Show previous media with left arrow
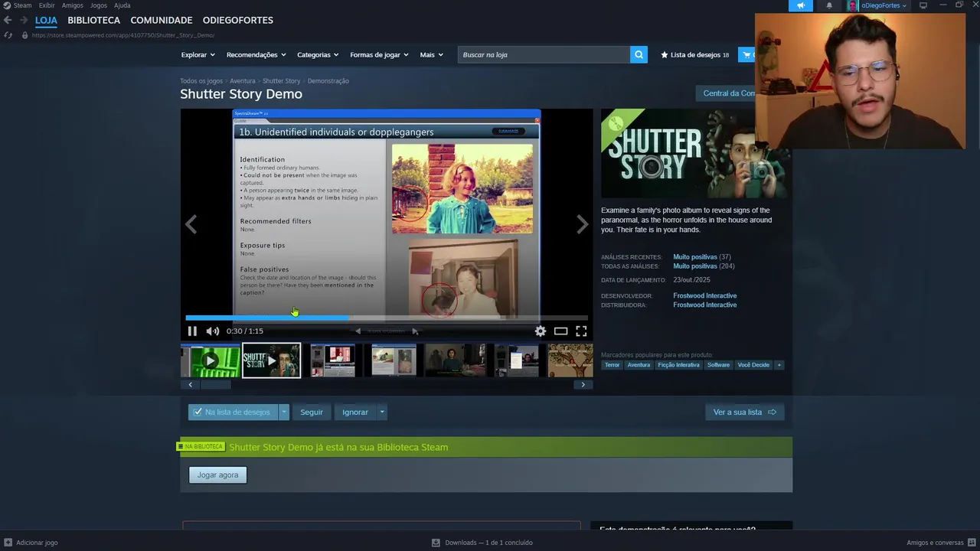980x551 pixels. point(191,224)
